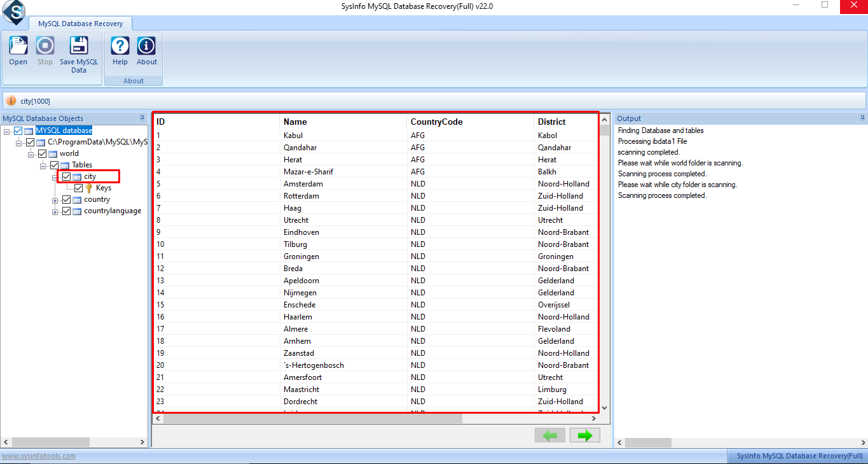
Task: Click the CountryCode column header
Action: click(436, 122)
